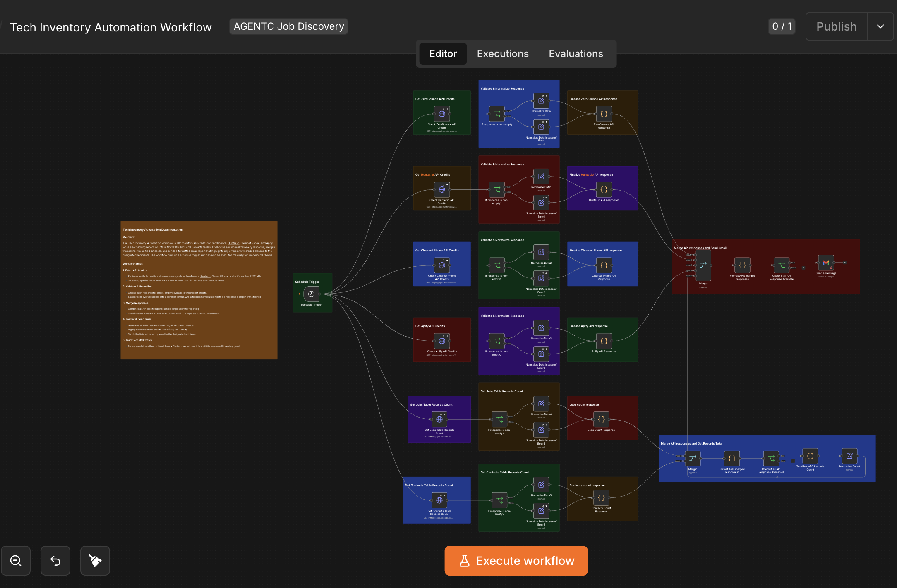Switch to the Executions tab
This screenshot has width=897, height=588.
[x=503, y=54]
